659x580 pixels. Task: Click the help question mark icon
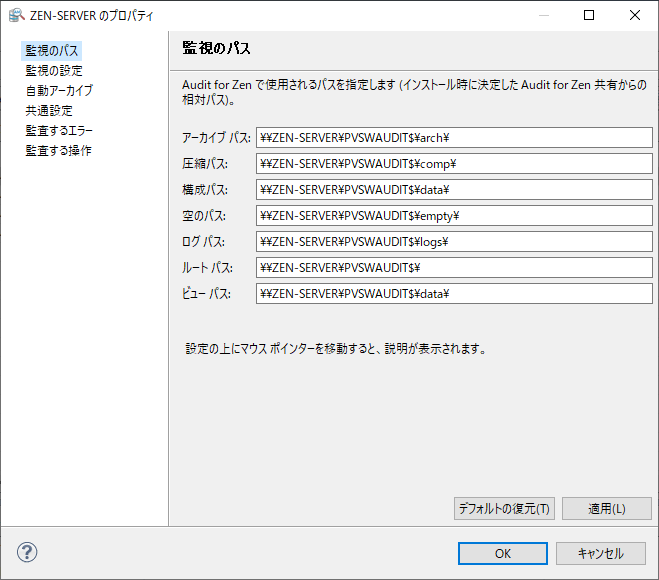[x=27, y=553]
